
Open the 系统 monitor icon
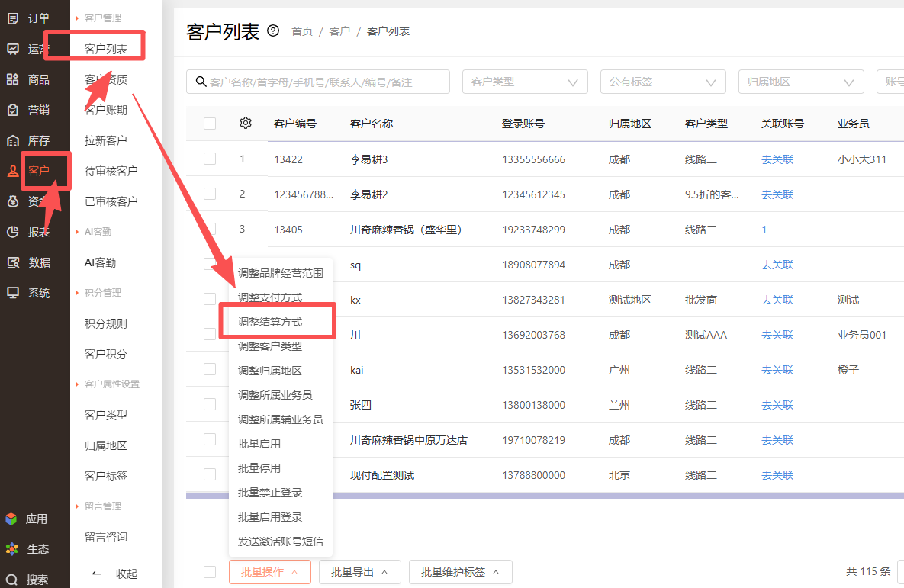(x=13, y=293)
